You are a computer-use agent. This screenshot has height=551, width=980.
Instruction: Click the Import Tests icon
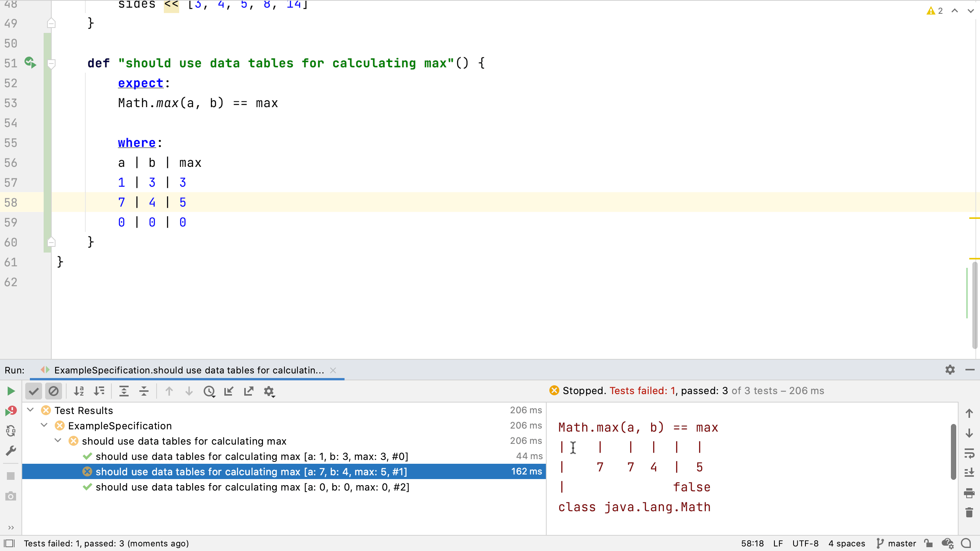pyautogui.click(x=229, y=391)
